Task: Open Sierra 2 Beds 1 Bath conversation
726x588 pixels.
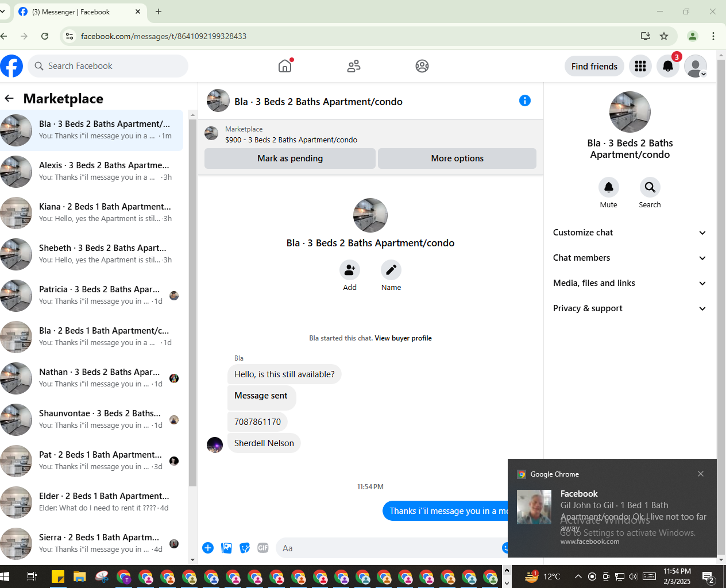Action: click(92, 543)
